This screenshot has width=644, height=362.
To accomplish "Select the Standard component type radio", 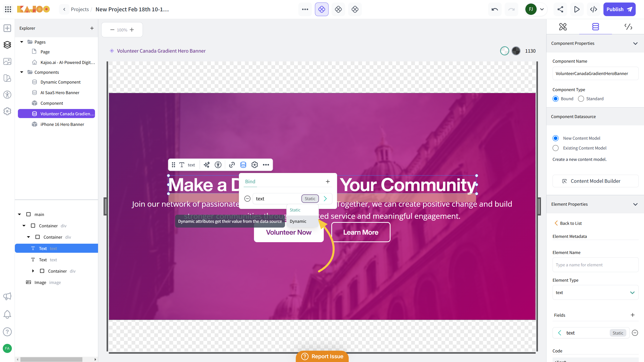I will (581, 99).
